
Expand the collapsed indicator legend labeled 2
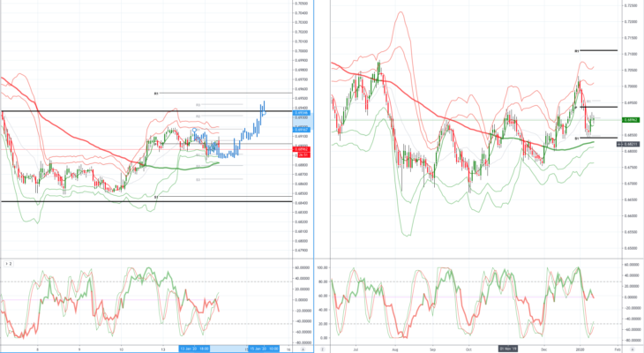(8, 264)
